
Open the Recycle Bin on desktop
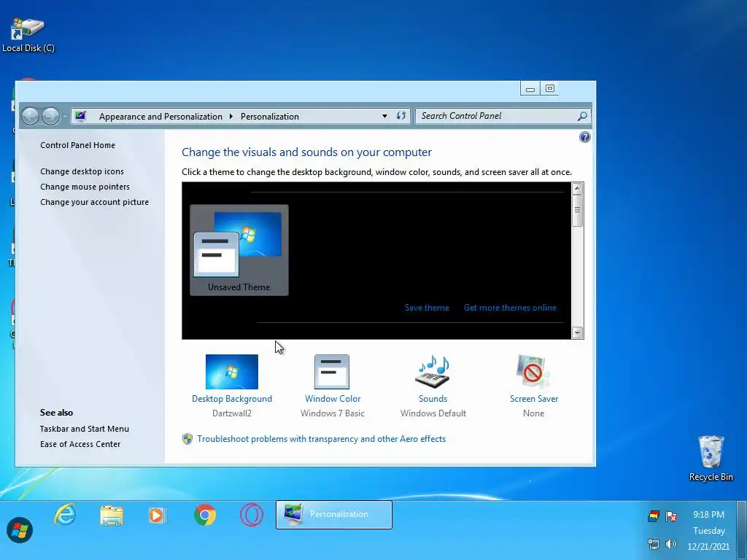[x=711, y=458]
